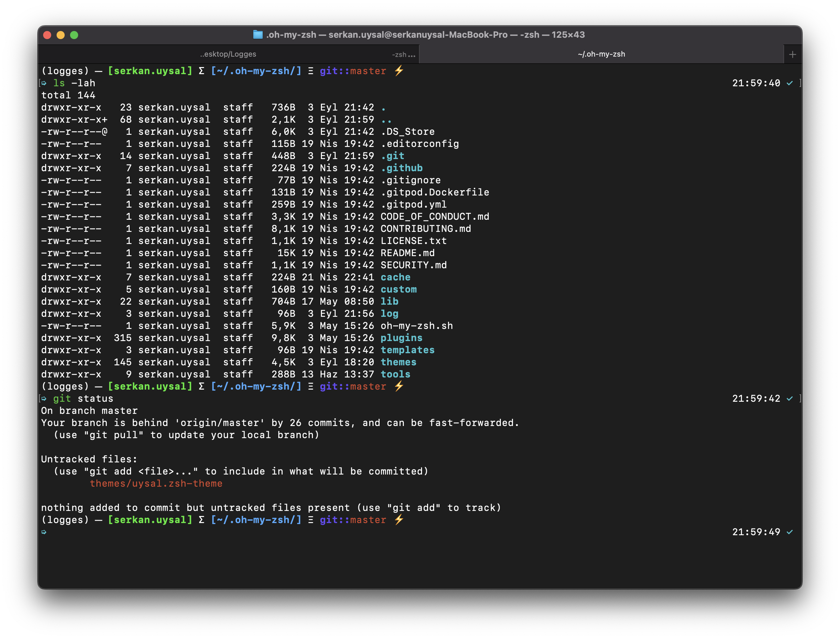Viewport: 840px width, 639px height.
Task: Click the .git directory name
Action: (392, 156)
